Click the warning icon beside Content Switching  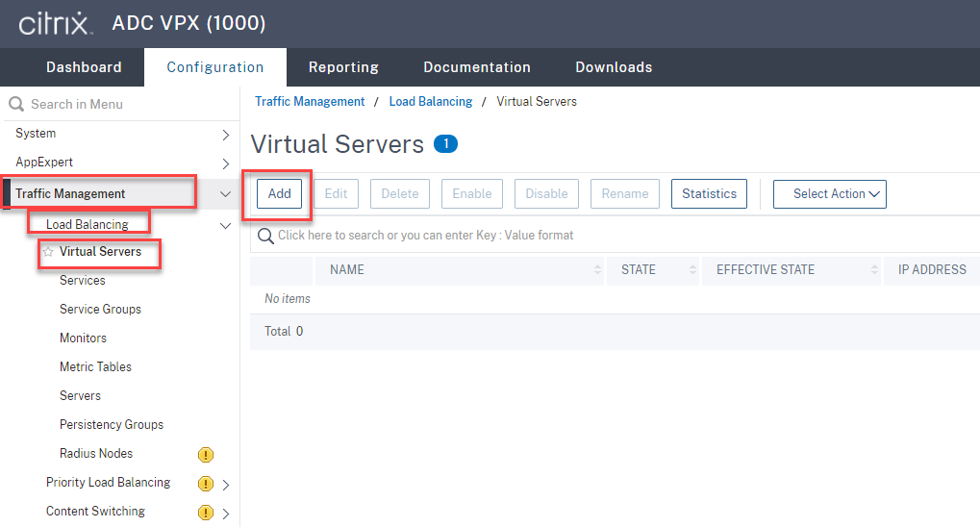point(205,513)
